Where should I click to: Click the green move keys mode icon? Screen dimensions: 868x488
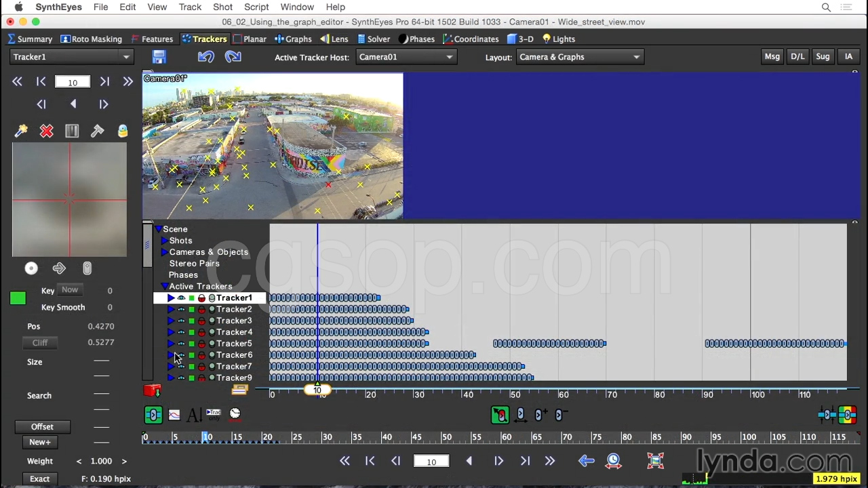(x=500, y=415)
